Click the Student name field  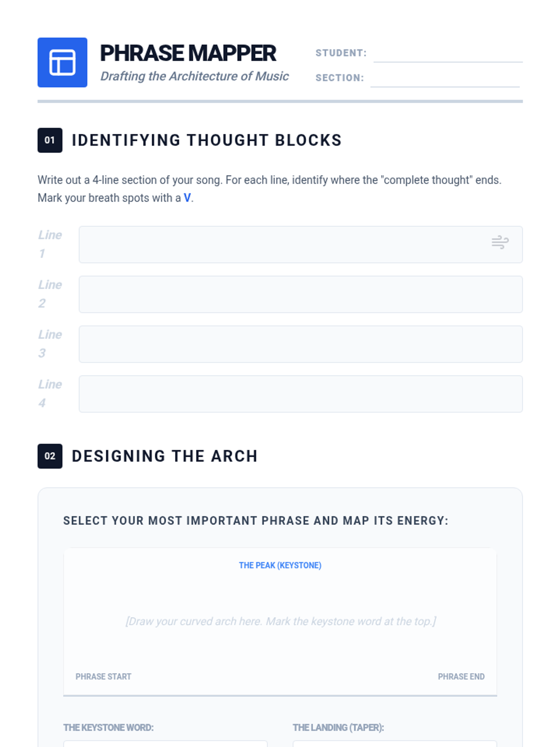pos(448,54)
